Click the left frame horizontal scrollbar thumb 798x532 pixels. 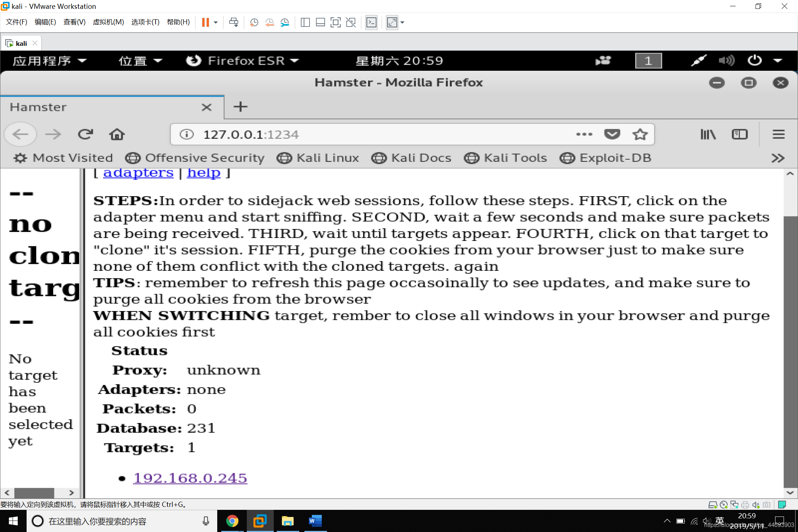point(34,493)
